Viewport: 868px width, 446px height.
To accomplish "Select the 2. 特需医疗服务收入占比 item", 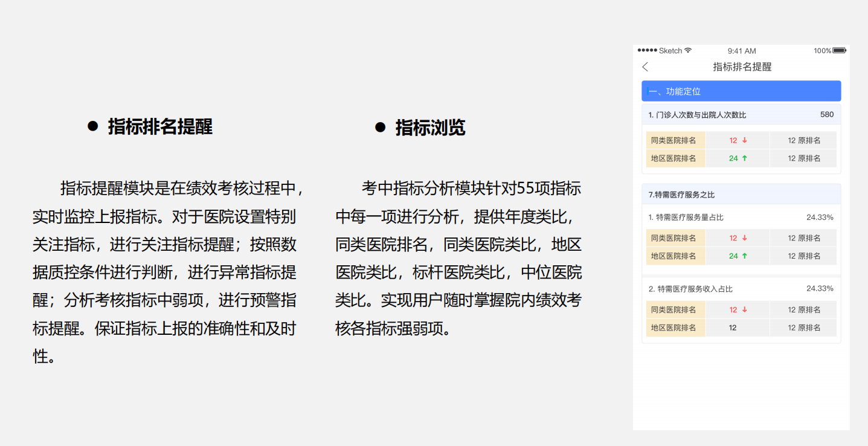I will 690,289.
